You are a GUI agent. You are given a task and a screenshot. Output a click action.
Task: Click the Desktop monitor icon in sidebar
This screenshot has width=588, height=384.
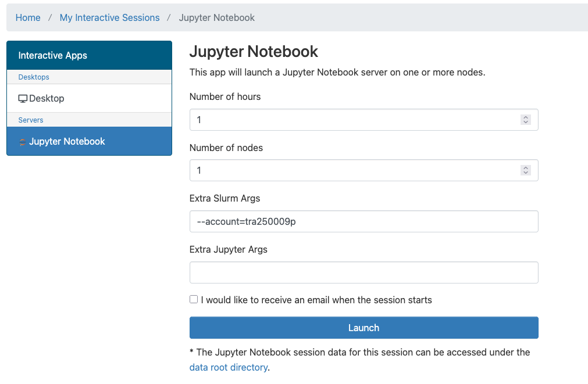tap(23, 99)
